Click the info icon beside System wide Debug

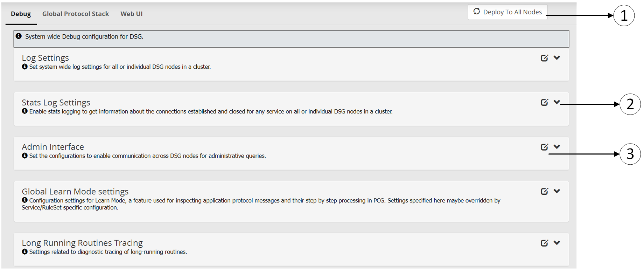coord(19,36)
